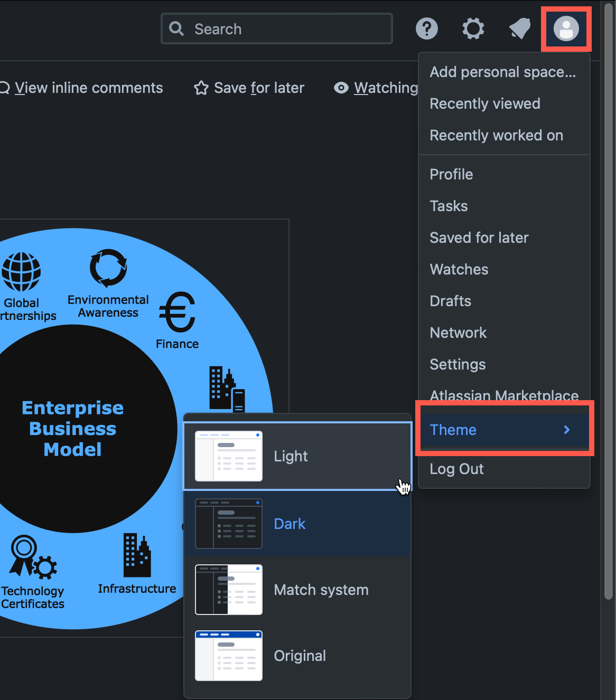Click the Log Out option
Screen dimensions: 616x700
[456, 469]
